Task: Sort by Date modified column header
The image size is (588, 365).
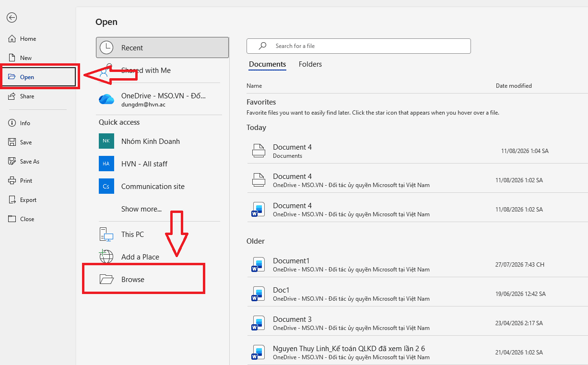Action: 514,86
